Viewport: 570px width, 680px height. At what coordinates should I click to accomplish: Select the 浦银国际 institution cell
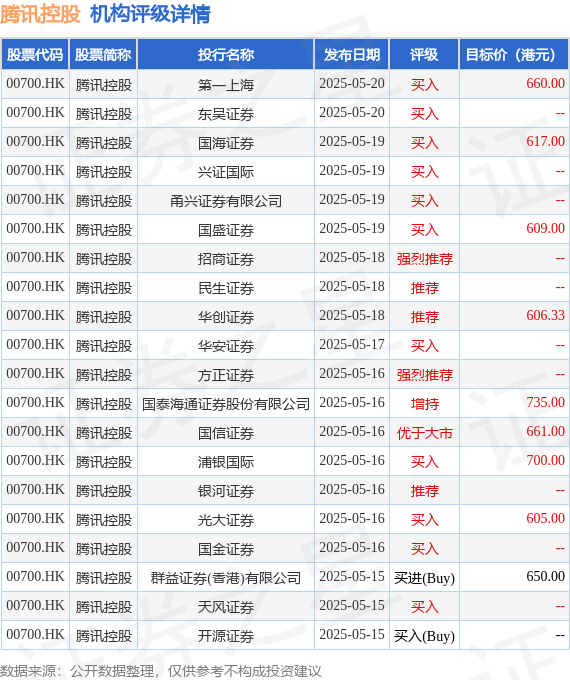pos(226,462)
